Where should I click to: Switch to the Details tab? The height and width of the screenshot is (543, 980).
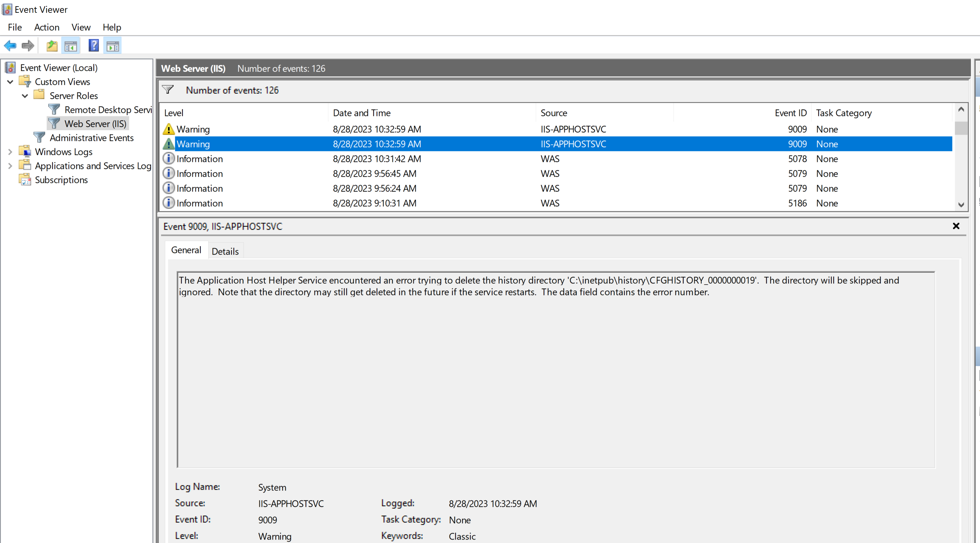(225, 251)
